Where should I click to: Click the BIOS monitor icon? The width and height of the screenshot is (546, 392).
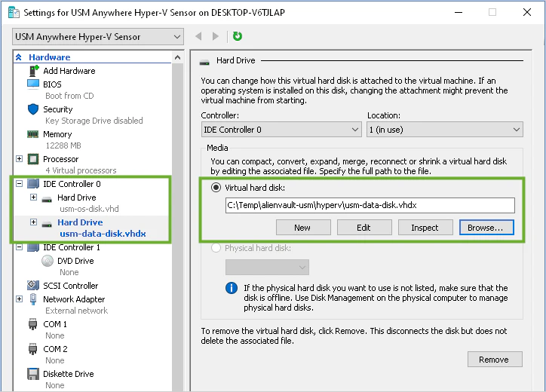tap(33, 84)
